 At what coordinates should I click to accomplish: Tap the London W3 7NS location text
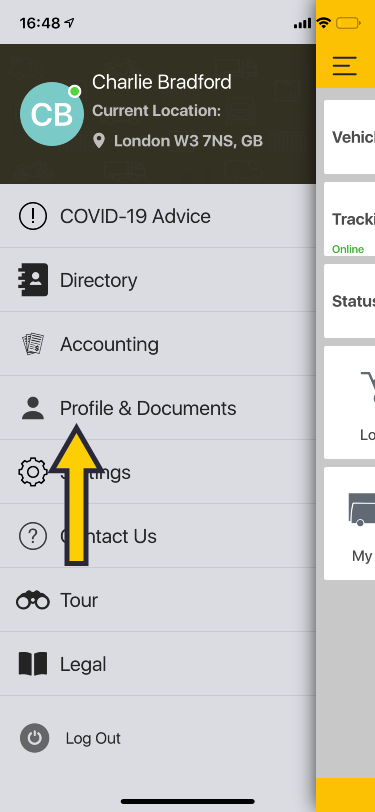(x=188, y=140)
